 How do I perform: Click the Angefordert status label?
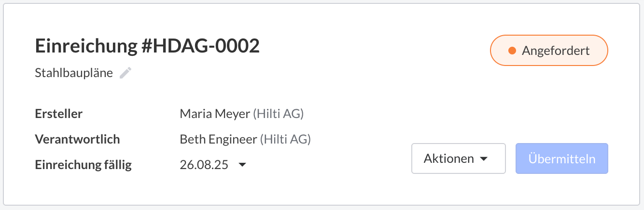(556, 51)
